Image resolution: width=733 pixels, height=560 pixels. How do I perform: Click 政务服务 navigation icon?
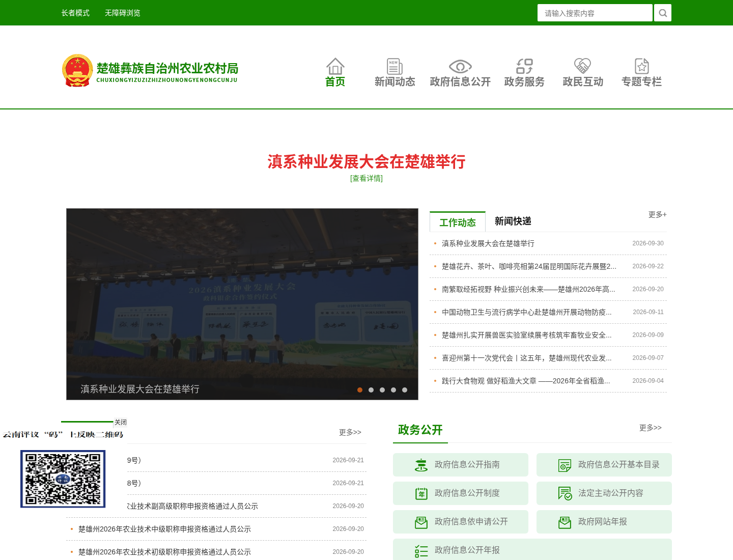524,66
